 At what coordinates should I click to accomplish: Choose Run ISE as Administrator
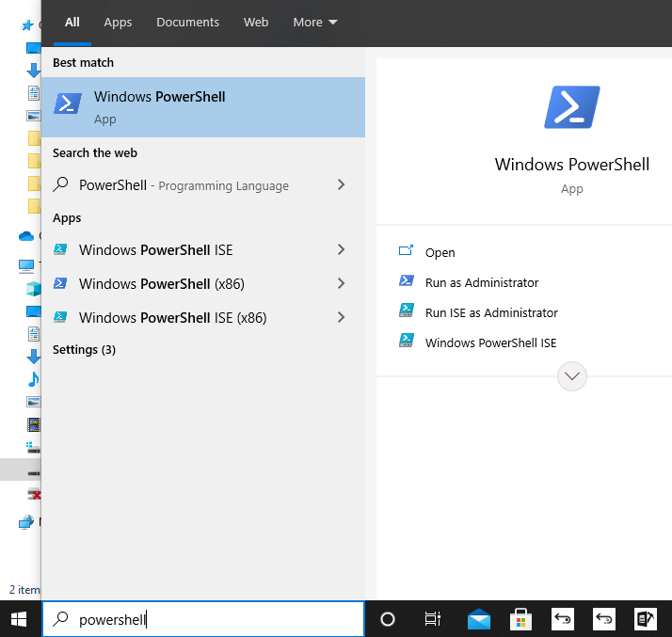[491, 312]
